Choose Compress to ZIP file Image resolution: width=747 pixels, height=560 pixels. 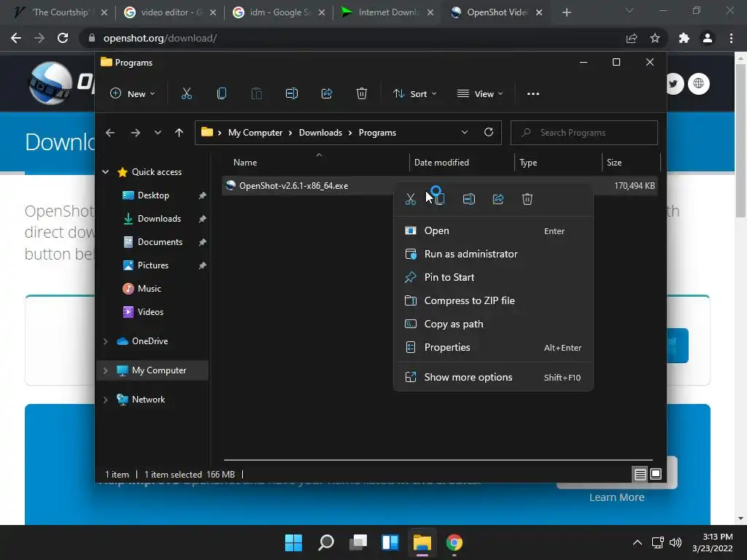pyautogui.click(x=493, y=300)
